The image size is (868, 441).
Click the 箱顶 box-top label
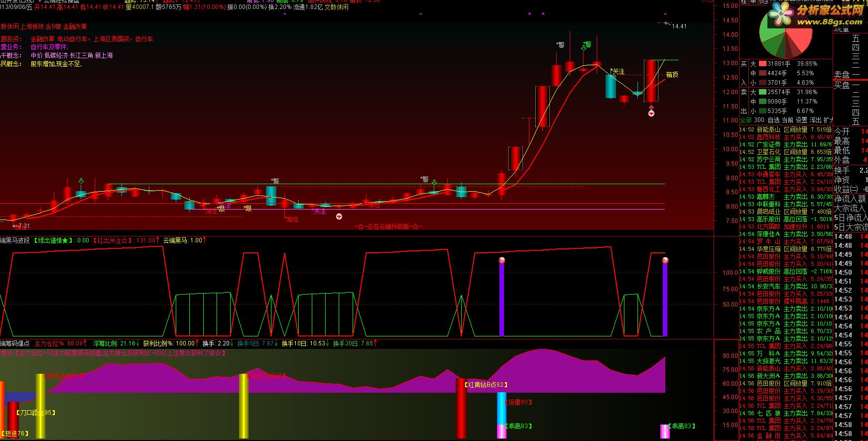(672, 75)
